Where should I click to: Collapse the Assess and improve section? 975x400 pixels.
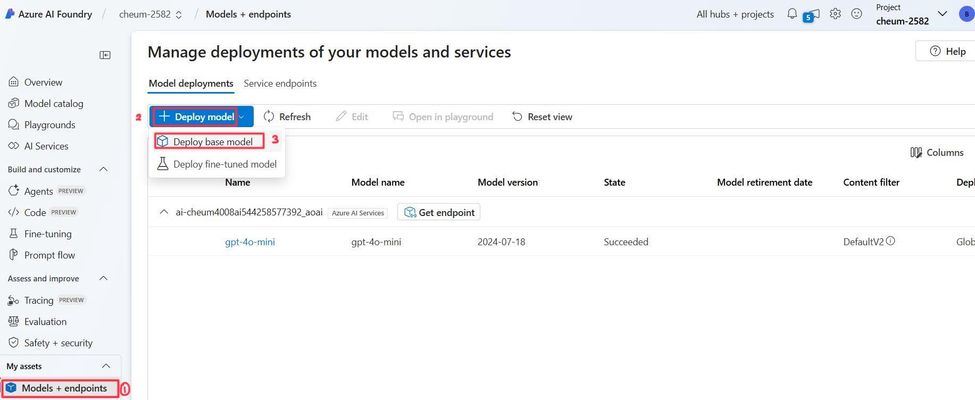point(104,278)
